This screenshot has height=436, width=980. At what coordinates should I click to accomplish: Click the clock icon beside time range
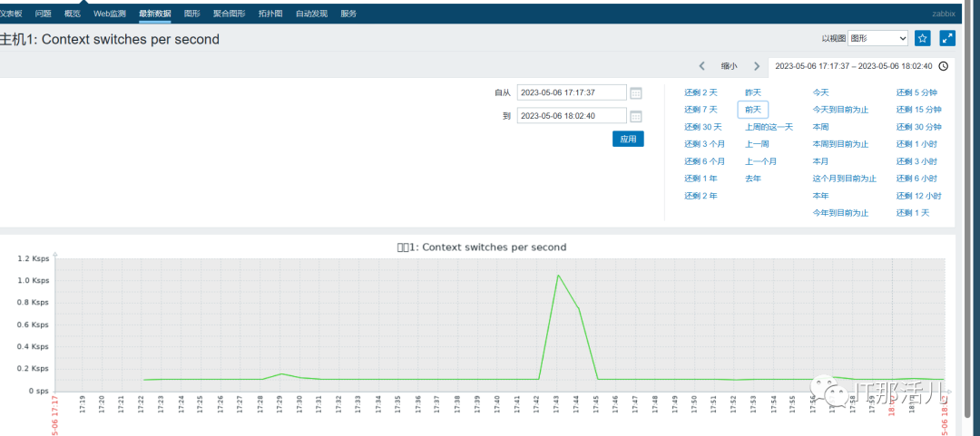coord(943,65)
